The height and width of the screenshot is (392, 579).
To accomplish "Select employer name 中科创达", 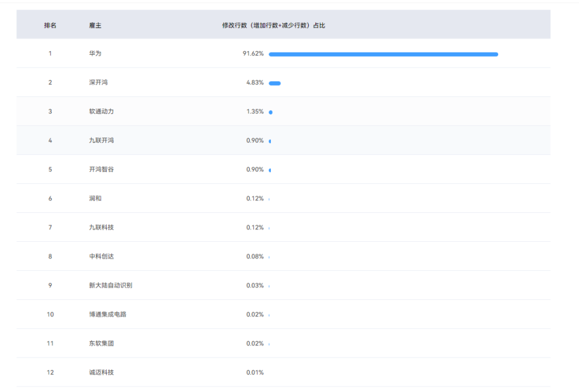I will coord(101,256).
